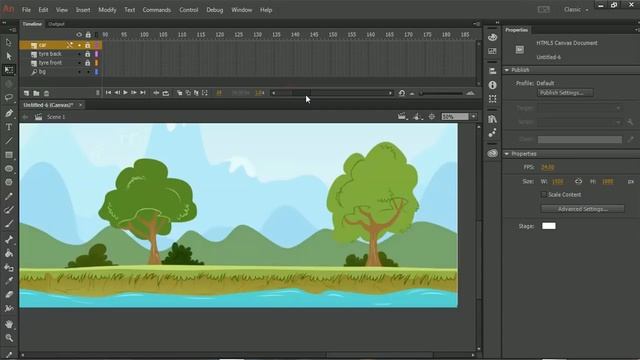The height and width of the screenshot is (360, 640).
Task: Go to the last frame
Action: pyautogui.click(x=143, y=93)
